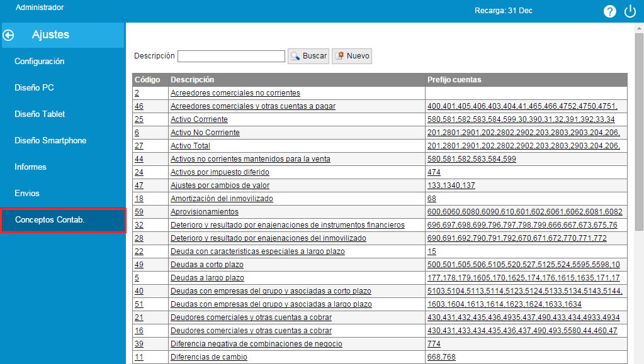Viewport: 644px width, 364px height.
Task: Click the back arrow beside Ajustes
Action: click(x=9, y=35)
